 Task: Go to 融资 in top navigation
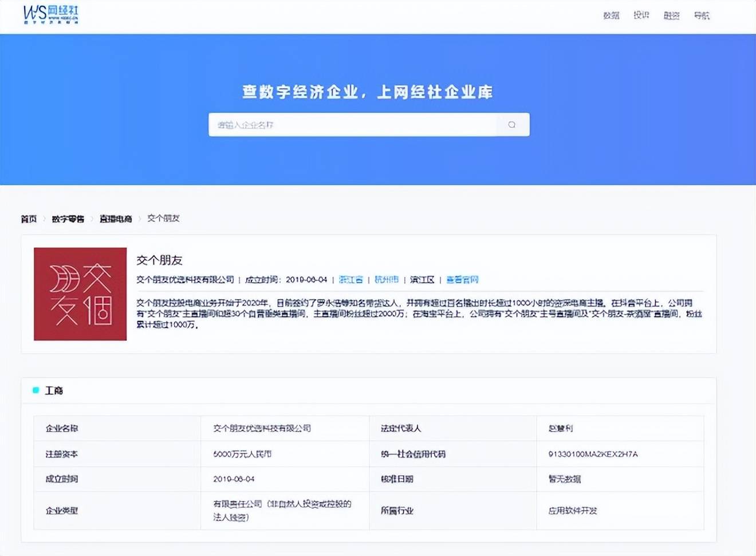671,15
